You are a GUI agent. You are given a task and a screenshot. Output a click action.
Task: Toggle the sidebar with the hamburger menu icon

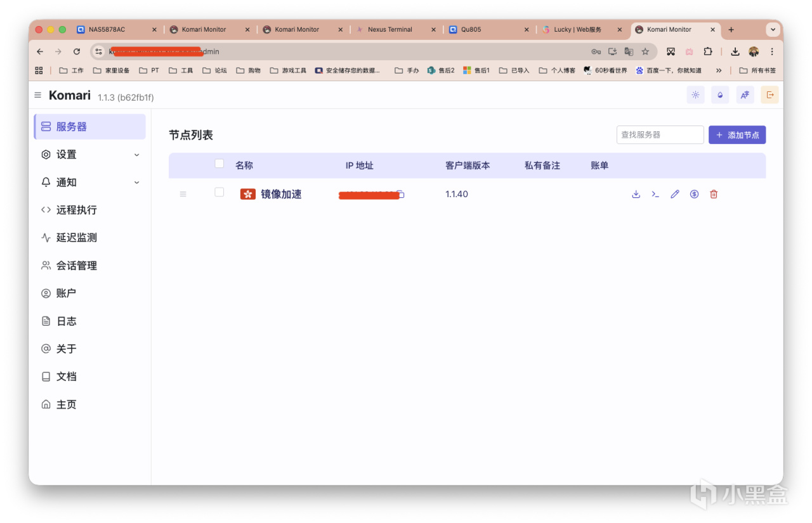tap(37, 95)
